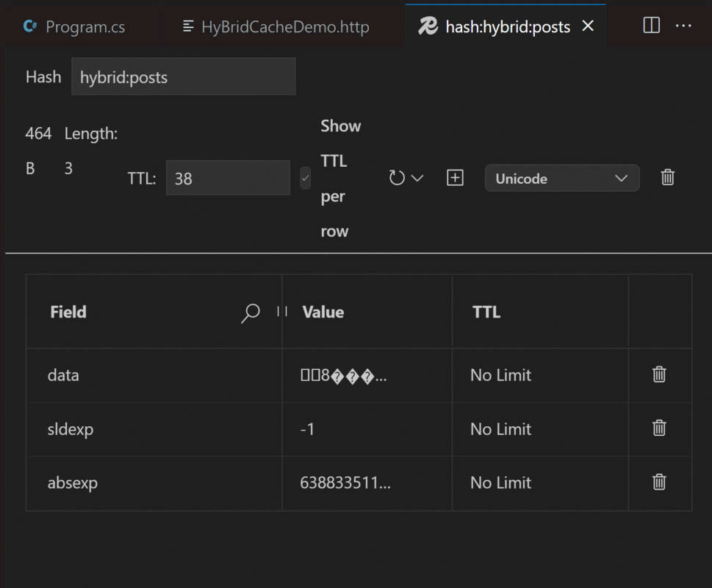
Task: Refresh the hash key data
Action: pyautogui.click(x=397, y=178)
